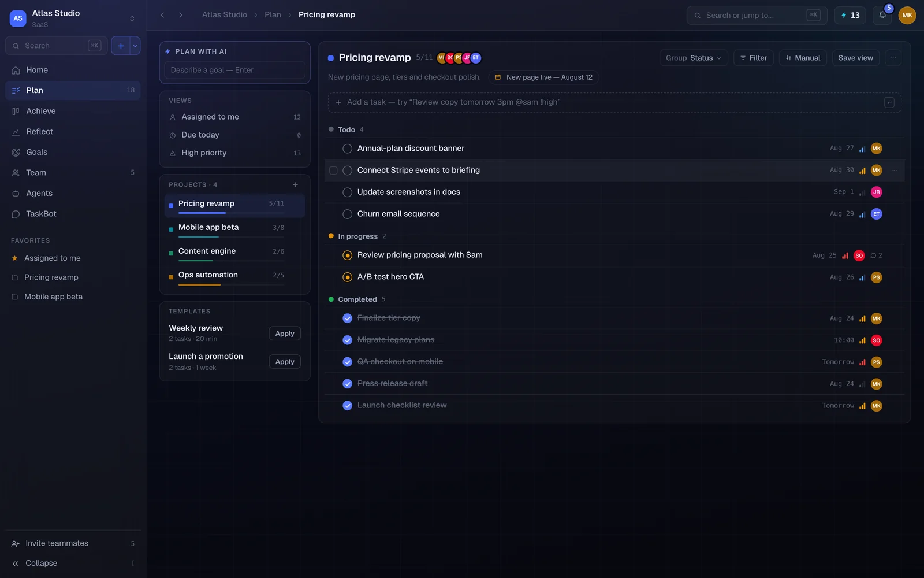The image size is (924, 578).
Task: Select Ops automation project in Projects panel
Action: 234,277
